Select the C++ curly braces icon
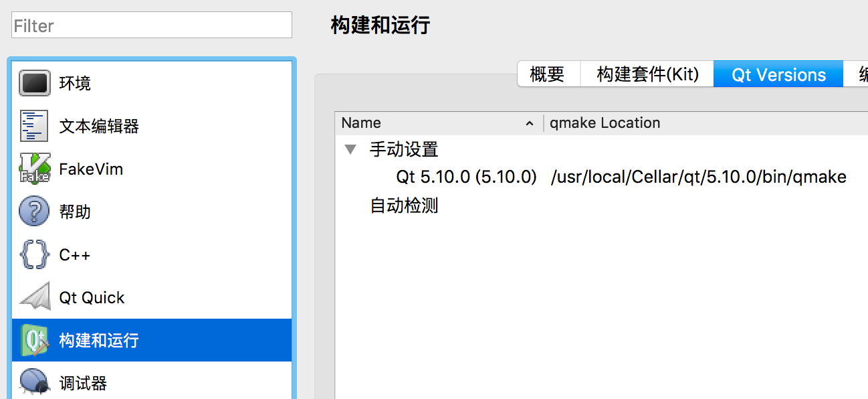 tap(35, 255)
